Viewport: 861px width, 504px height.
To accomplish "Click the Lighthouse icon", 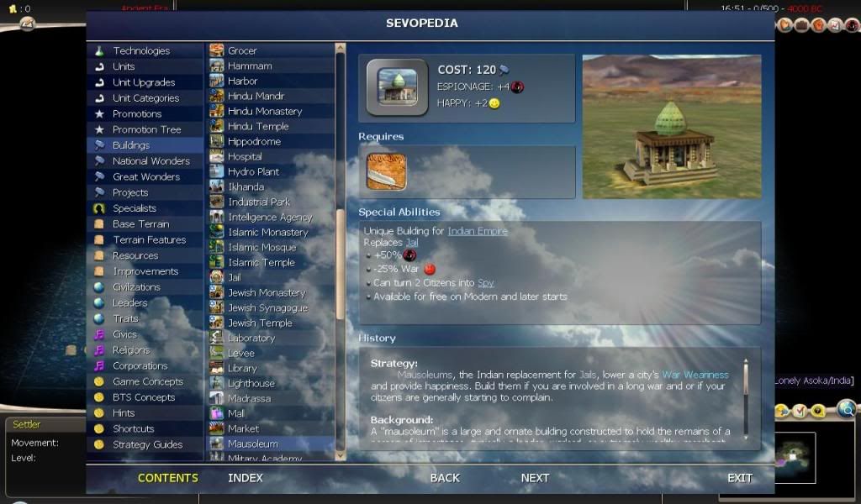I will point(217,383).
